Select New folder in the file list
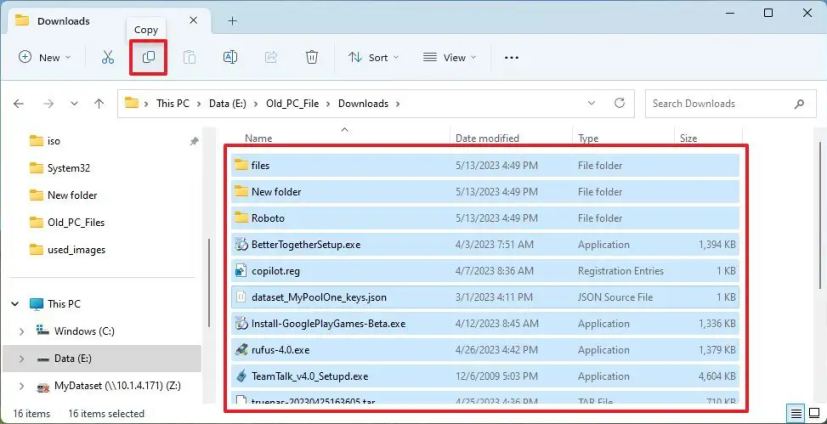The image size is (827, 424). (x=485, y=191)
